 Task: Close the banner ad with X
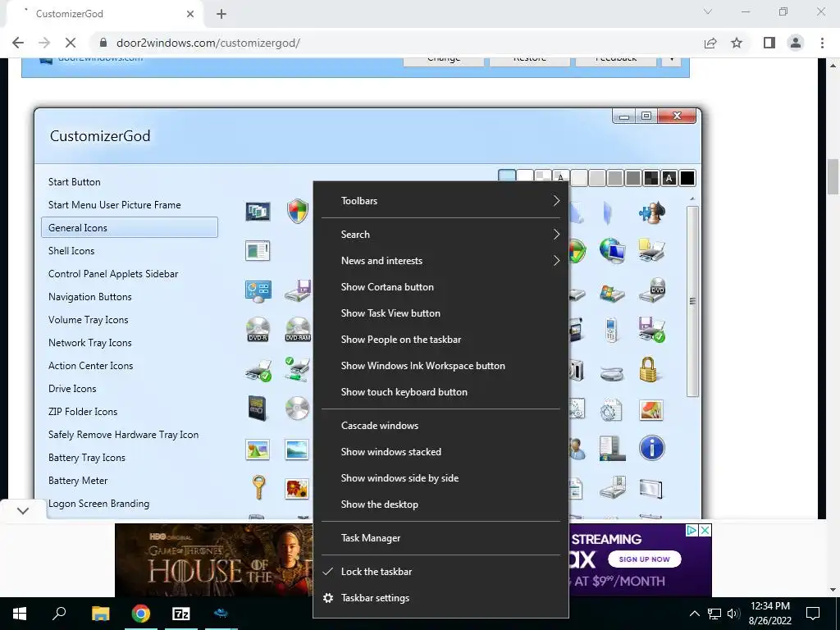click(x=705, y=530)
